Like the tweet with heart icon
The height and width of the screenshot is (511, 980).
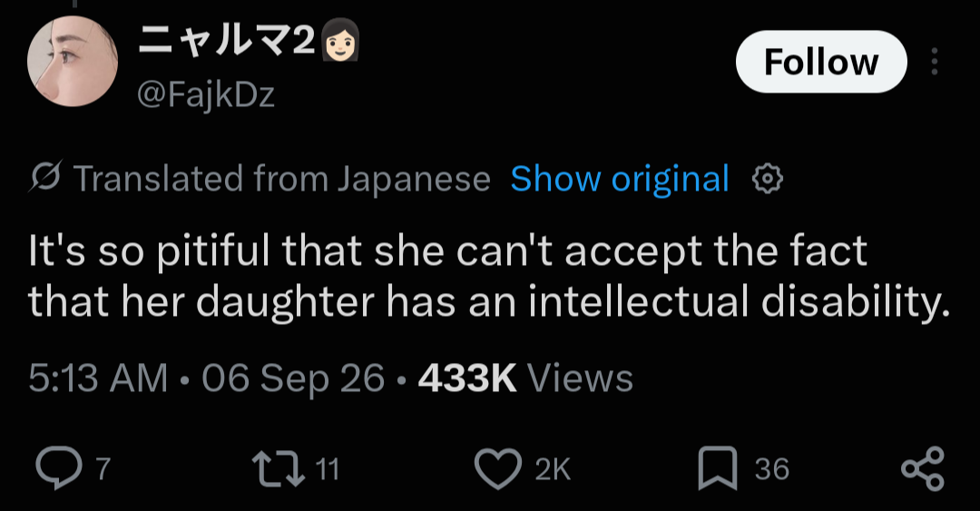pyautogui.click(x=498, y=468)
